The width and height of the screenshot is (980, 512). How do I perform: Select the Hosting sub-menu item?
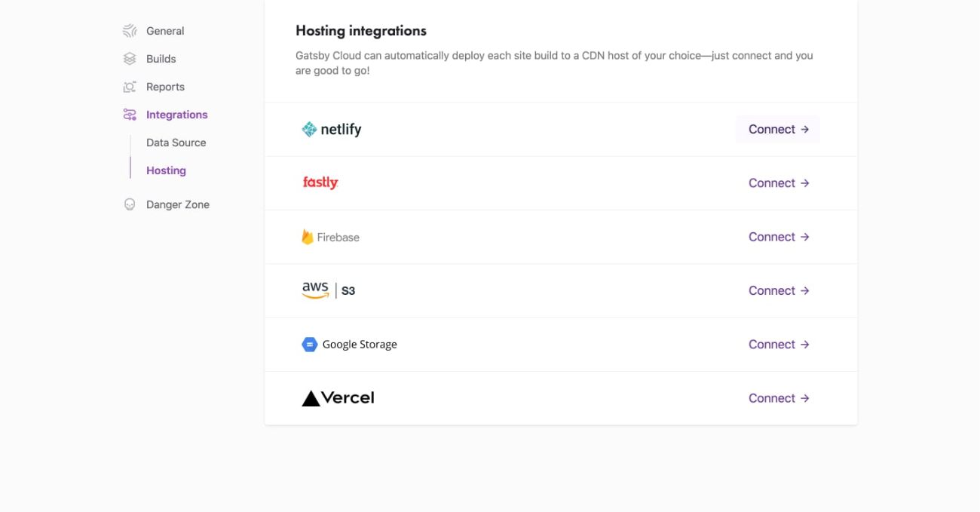[166, 170]
